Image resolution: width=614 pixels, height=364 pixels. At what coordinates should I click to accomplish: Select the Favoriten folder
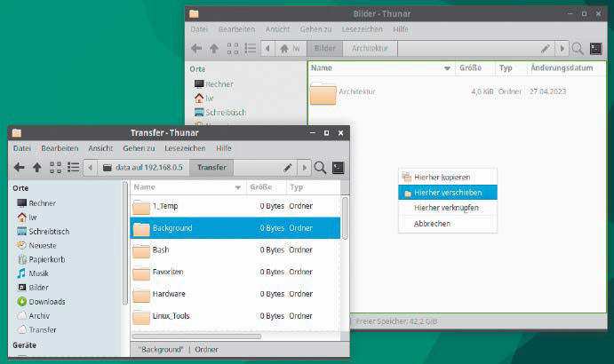[235, 272]
